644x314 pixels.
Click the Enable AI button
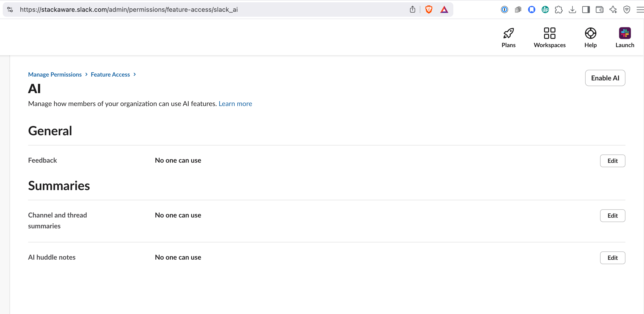tap(605, 78)
